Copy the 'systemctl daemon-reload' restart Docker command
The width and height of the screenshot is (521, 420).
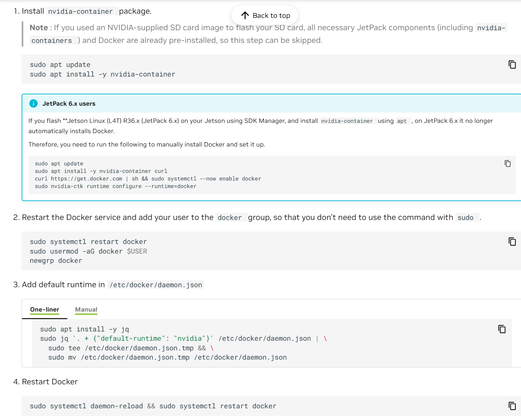(x=512, y=406)
